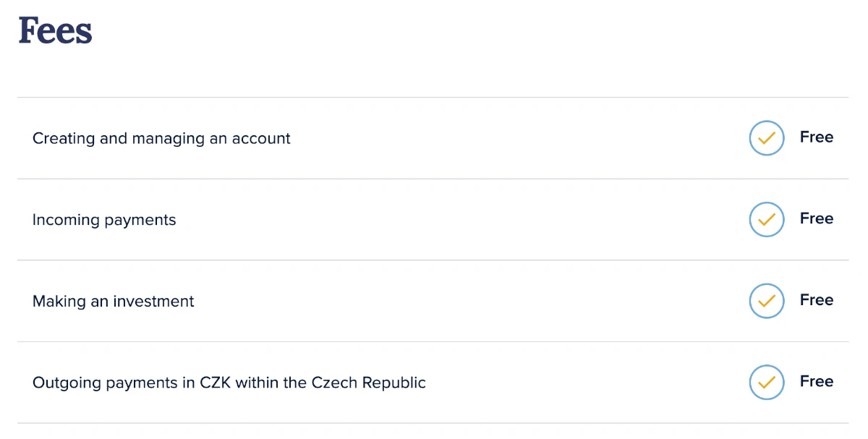Click the 'Making an investment' row label

tap(114, 302)
